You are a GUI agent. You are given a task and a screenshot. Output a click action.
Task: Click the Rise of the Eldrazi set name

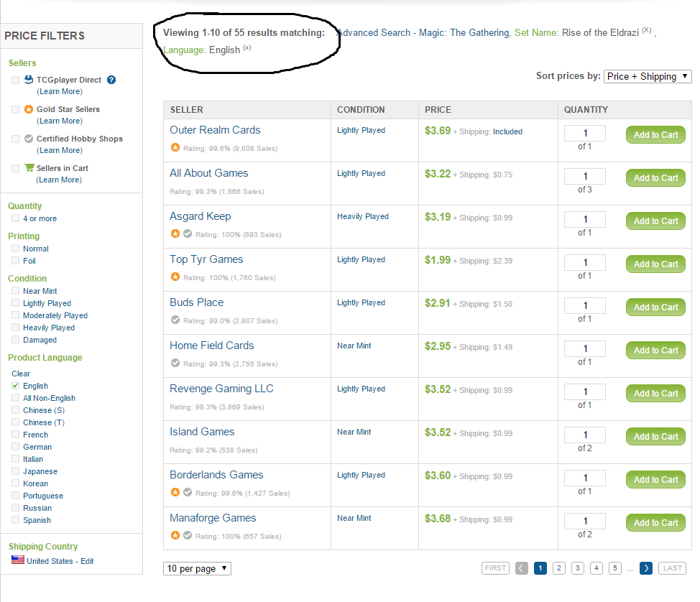tap(600, 32)
